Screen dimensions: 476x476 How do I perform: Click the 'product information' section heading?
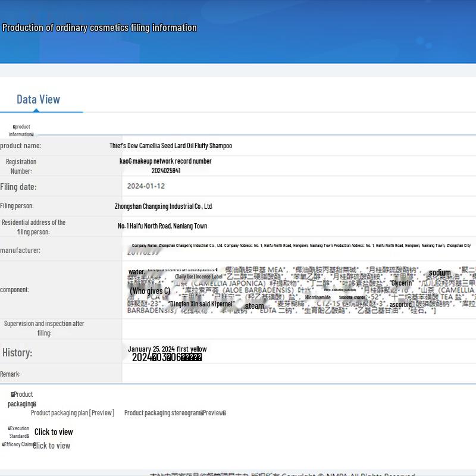(21, 130)
